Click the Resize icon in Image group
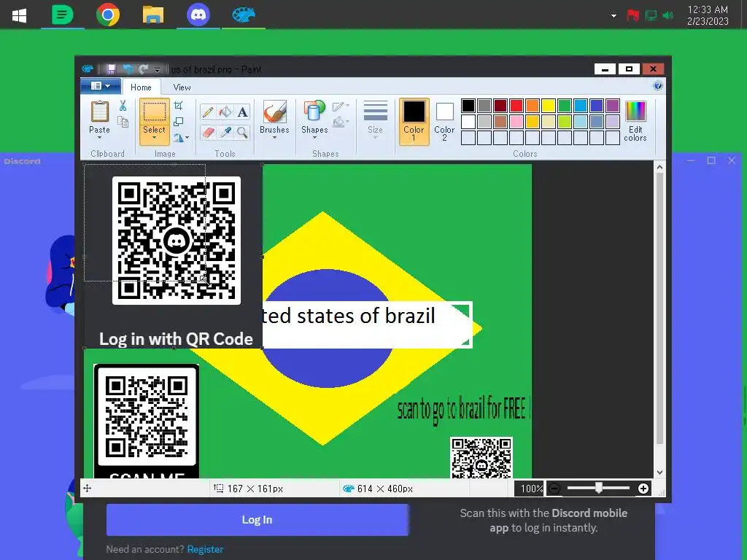Viewport: 747px width, 560px height. (178, 122)
